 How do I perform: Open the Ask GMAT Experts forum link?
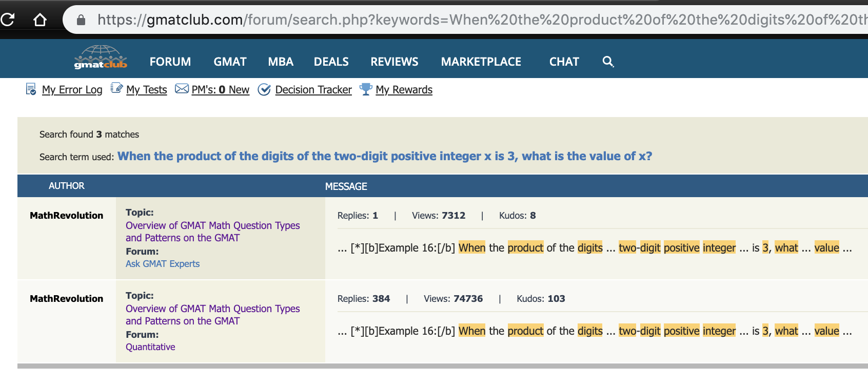[163, 264]
